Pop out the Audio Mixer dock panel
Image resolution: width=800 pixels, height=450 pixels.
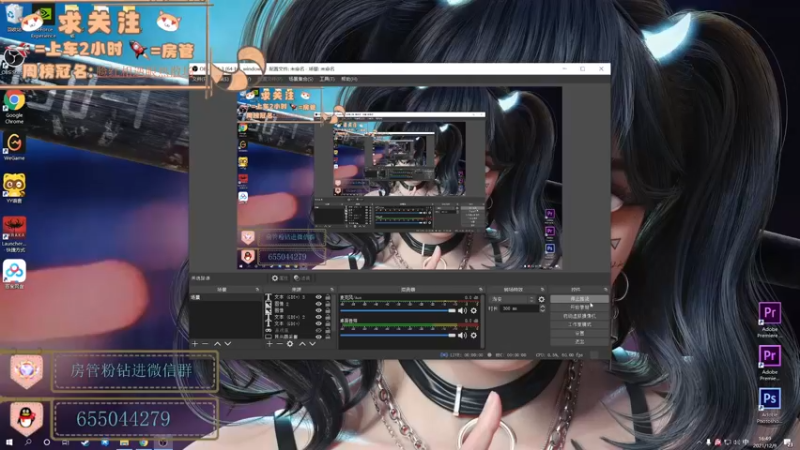coord(480,289)
